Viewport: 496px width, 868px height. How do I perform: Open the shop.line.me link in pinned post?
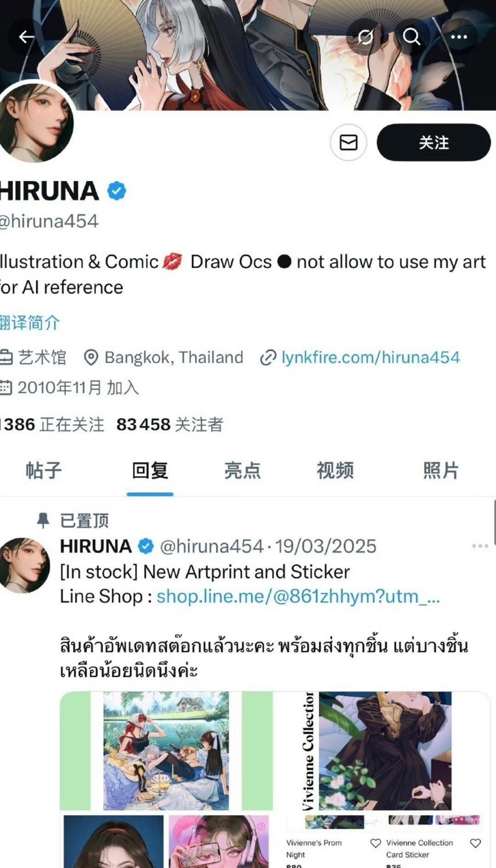point(298,596)
